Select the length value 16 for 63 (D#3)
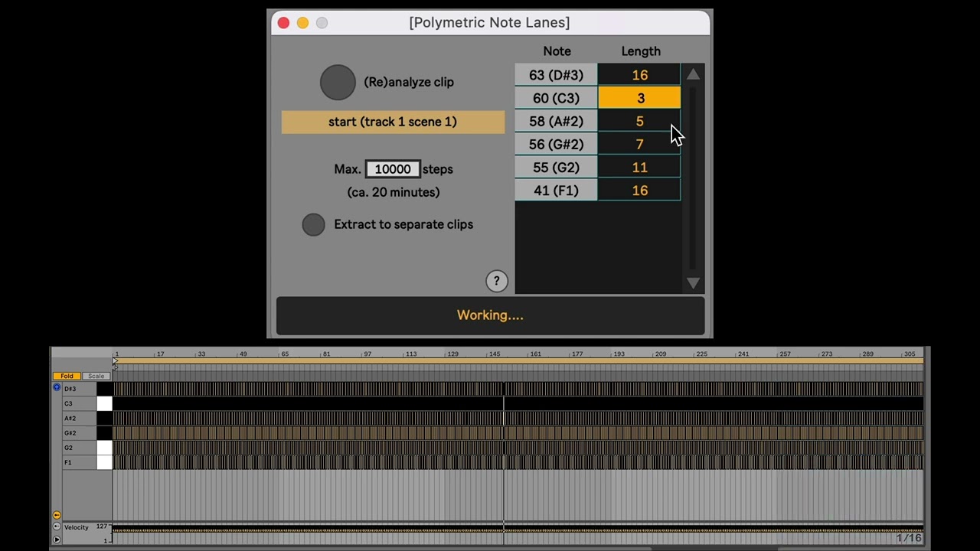980x551 pixels. point(639,75)
